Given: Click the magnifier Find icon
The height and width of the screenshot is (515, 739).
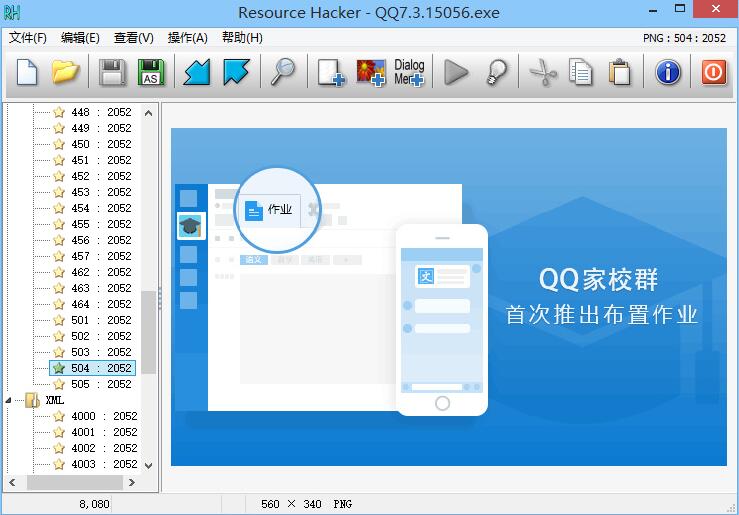Looking at the screenshot, I should (x=283, y=72).
